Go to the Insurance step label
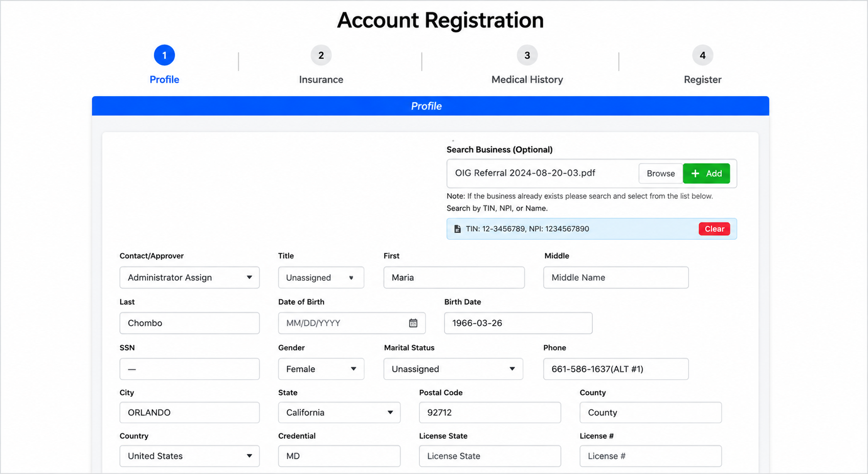 pos(321,80)
